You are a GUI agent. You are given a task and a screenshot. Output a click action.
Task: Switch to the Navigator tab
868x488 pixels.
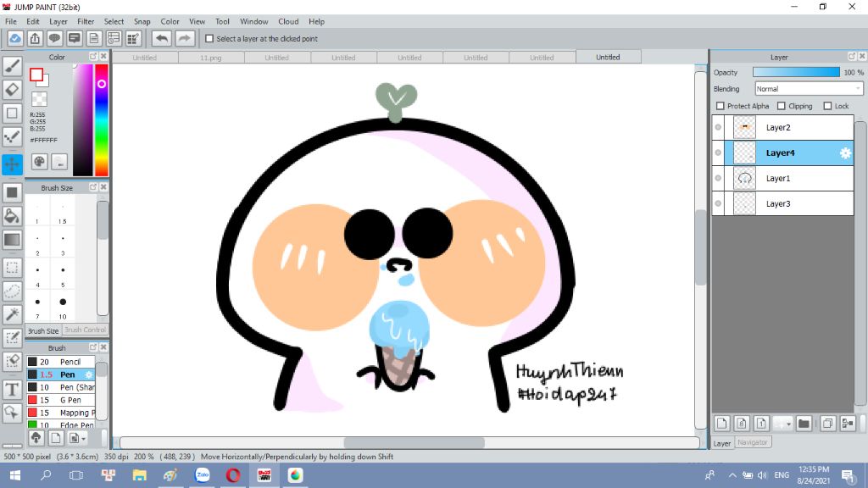click(x=753, y=442)
